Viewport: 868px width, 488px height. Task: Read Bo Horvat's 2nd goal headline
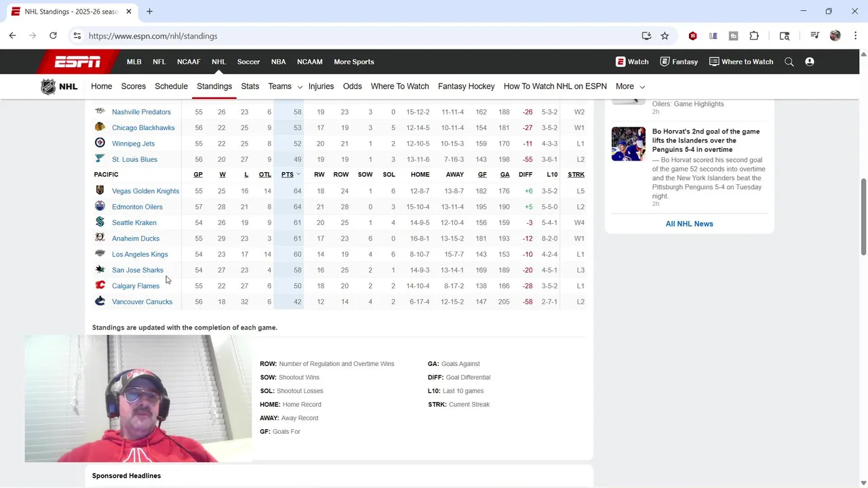point(706,140)
